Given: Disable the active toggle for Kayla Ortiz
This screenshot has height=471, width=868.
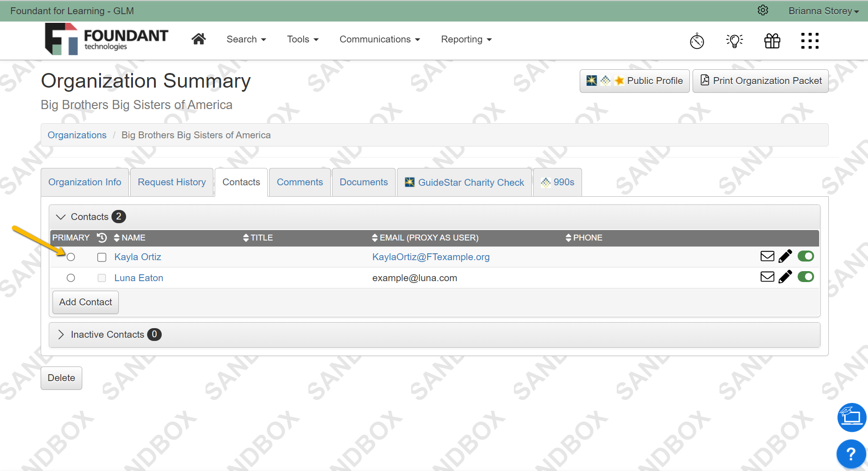Looking at the screenshot, I should tap(805, 256).
